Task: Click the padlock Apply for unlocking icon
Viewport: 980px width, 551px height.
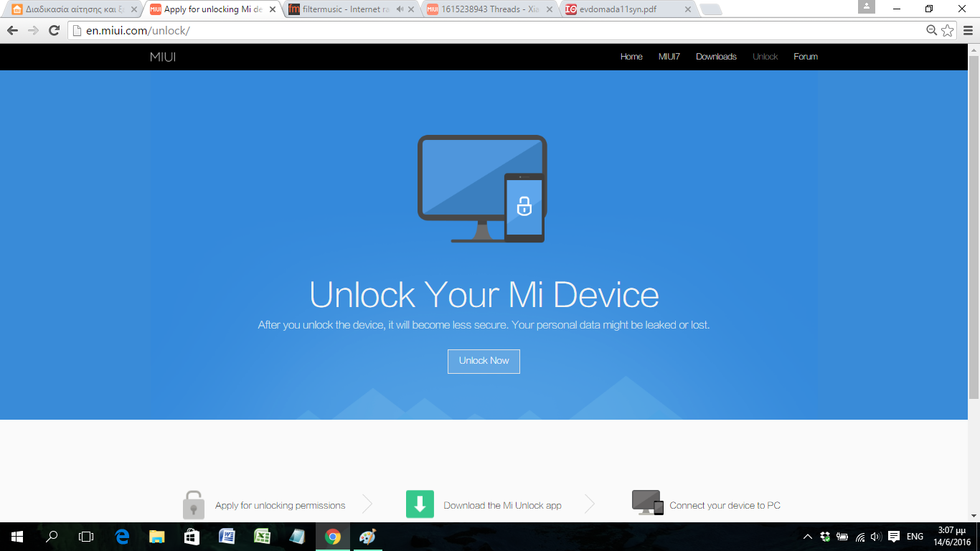Action: click(194, 504)
